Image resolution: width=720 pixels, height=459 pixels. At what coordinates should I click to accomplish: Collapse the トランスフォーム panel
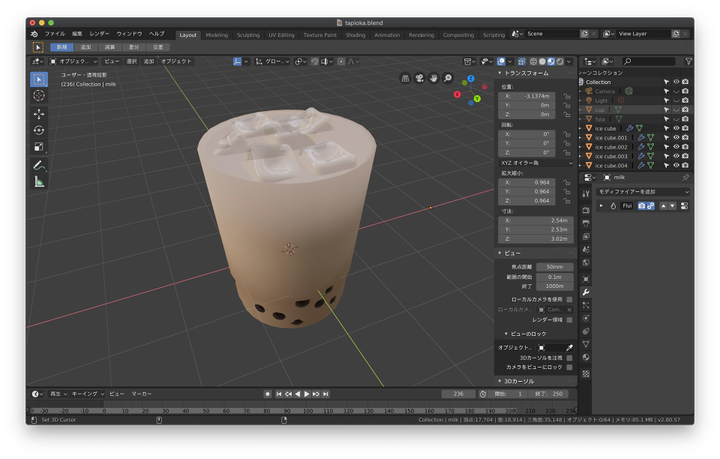pos(525,73)
